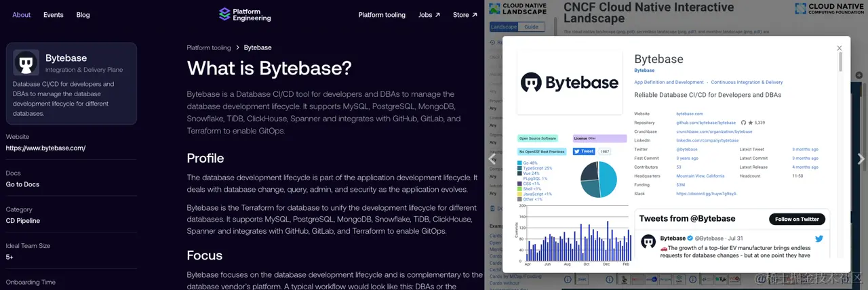The image size is (868, 290).
Task: Click the Go 48% color legend swatch
Action: click(x=519, y=163)
